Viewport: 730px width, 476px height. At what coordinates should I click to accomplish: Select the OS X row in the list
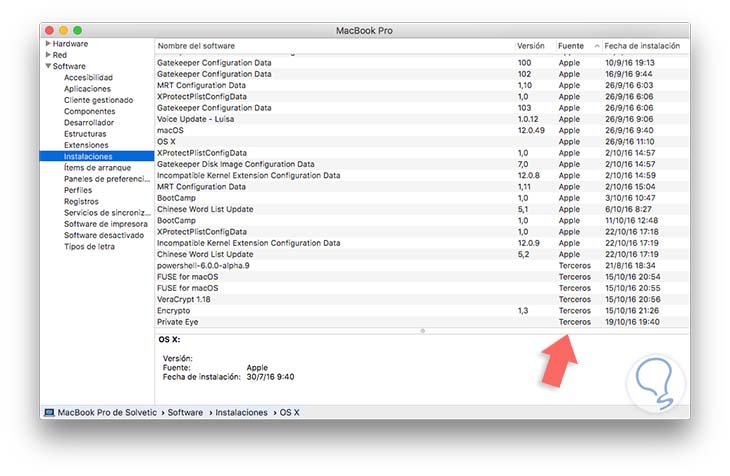pos(422,141)
